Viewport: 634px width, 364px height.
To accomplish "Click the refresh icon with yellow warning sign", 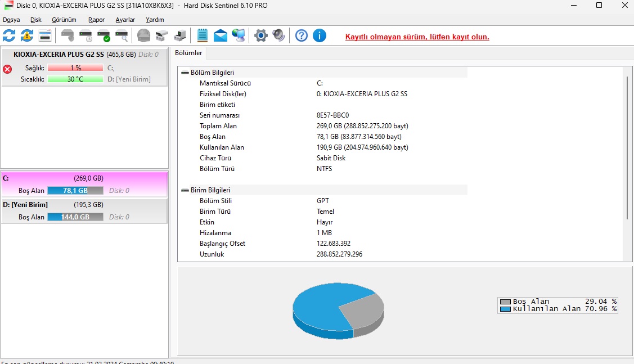I will (x=27, y=35).
